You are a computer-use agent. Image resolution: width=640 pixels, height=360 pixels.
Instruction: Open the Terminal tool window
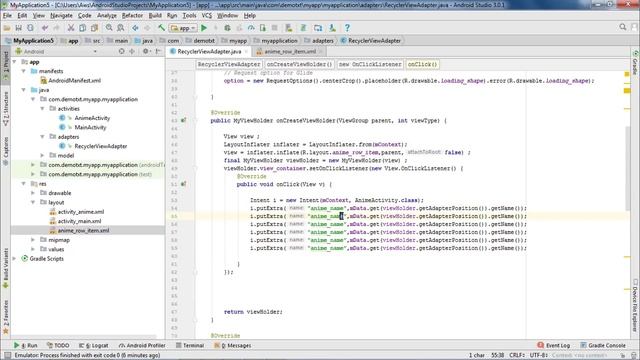pyautogui.click(x=190, y=345)
